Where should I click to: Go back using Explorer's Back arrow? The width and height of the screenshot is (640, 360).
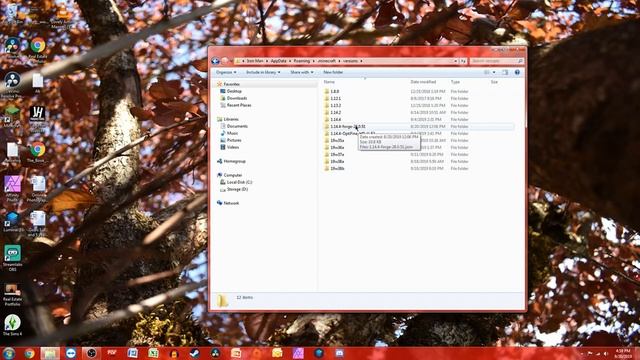tap(216, 61)
